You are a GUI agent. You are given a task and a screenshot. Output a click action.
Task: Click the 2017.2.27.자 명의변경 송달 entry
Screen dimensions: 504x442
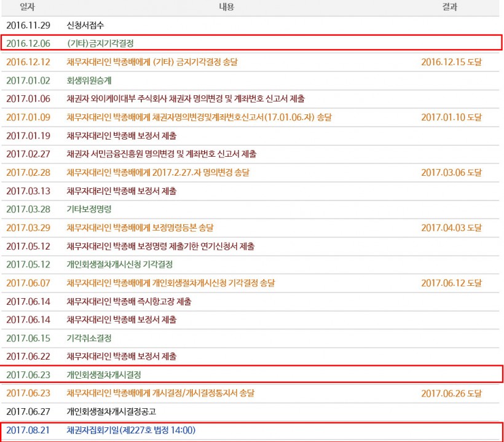coord(158,173)
